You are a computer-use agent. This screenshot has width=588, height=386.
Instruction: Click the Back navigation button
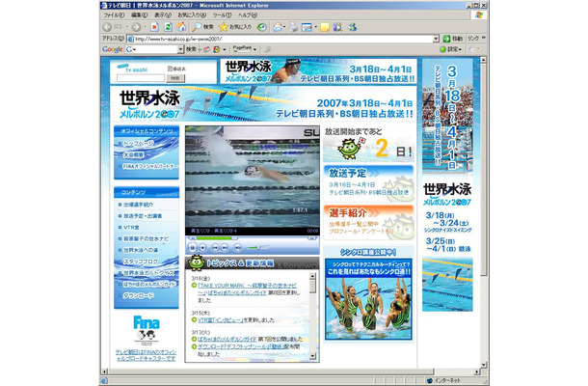point(113,27)
